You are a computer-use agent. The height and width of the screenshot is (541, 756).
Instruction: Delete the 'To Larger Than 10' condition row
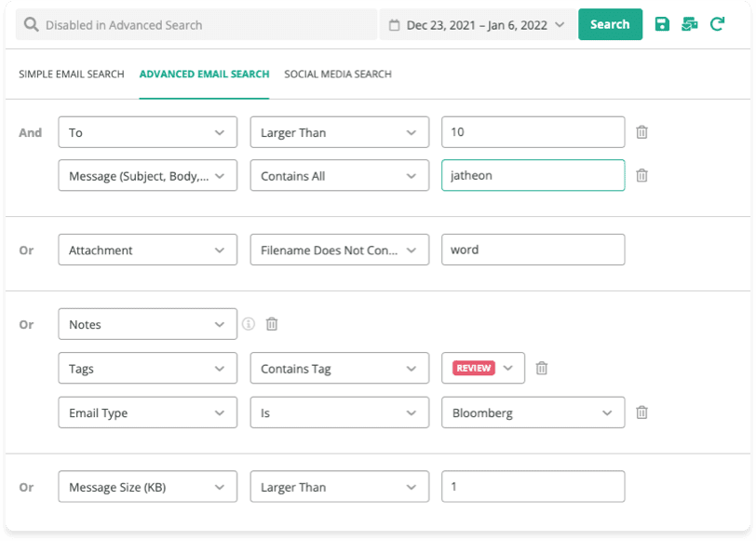(x=641, y=132)
